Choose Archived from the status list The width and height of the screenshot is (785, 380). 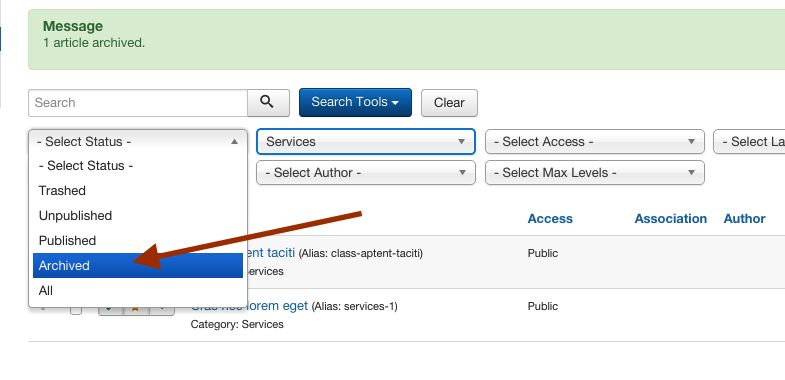click(x=138, y=265)
